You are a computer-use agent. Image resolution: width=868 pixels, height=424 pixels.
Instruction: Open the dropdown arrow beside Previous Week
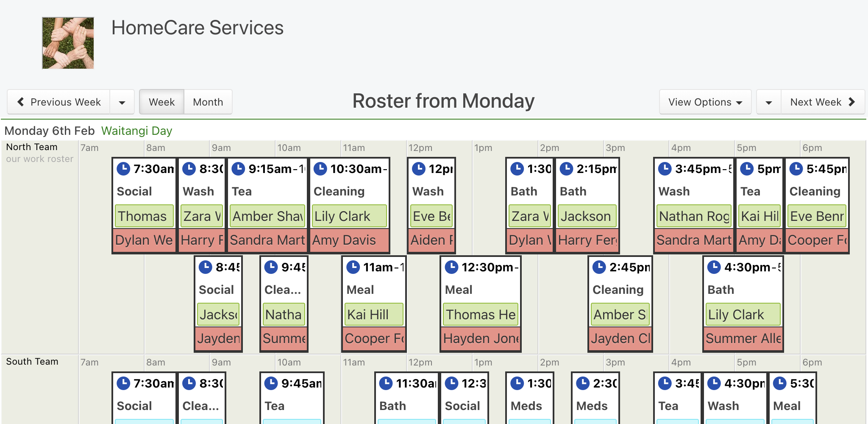click(122, 102)
